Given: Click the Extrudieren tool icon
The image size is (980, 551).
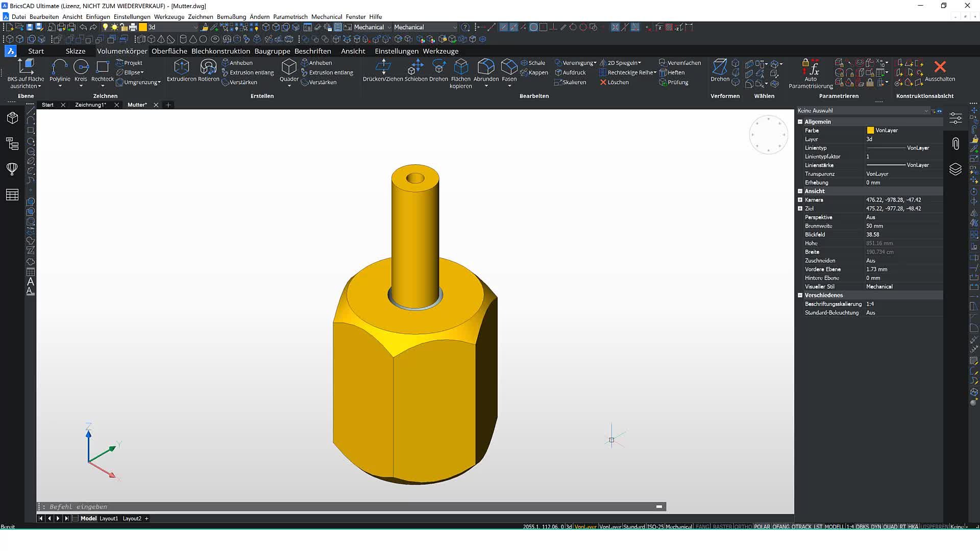Looking at the screenshot, I should 181,67.
